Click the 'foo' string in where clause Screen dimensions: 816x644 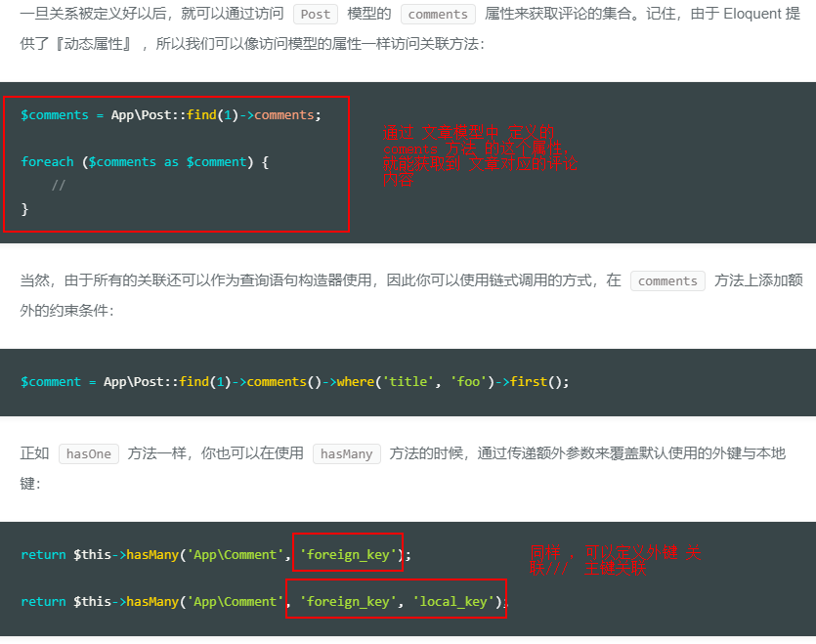(x=470, y=382)
